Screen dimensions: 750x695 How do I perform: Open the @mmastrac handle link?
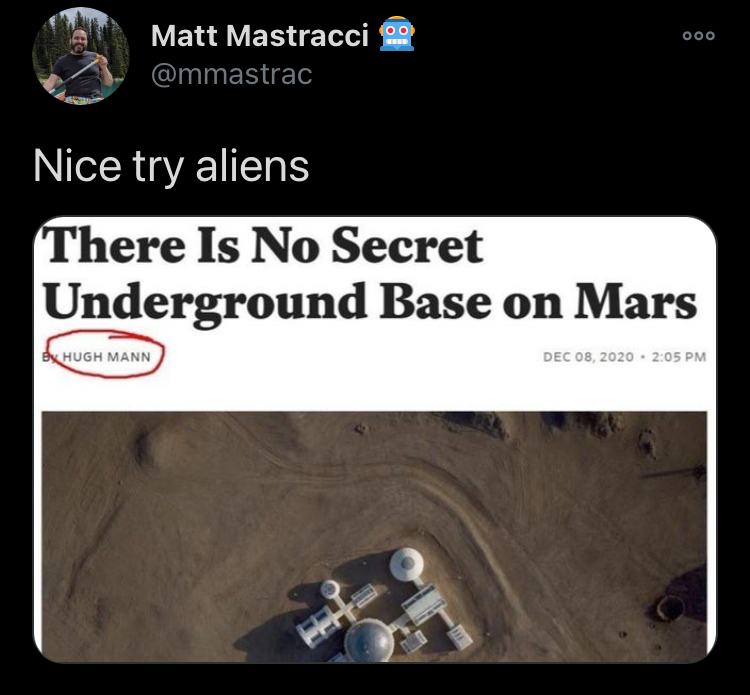pyautogui.click(x=232, y=74)
